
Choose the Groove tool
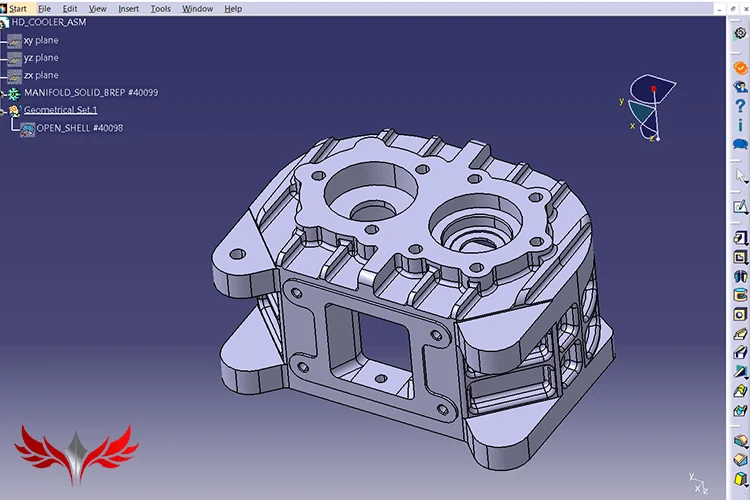(740, 295)
